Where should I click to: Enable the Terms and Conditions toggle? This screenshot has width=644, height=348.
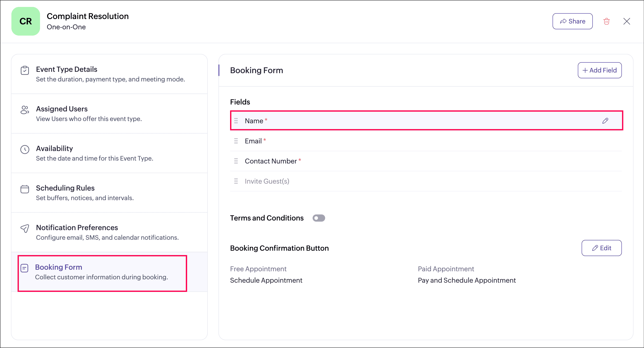(318, 218)
